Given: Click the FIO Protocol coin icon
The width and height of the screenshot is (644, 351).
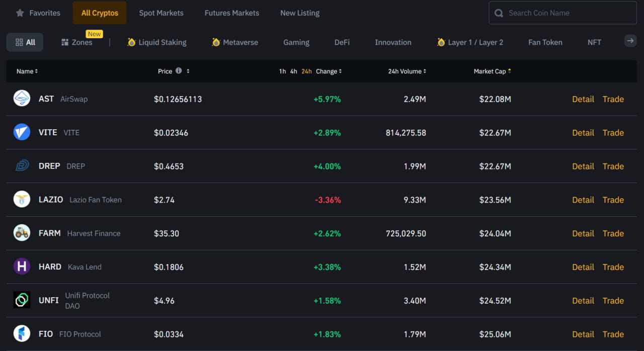Looking at the screenshot, I should click(x=21, y=334).
